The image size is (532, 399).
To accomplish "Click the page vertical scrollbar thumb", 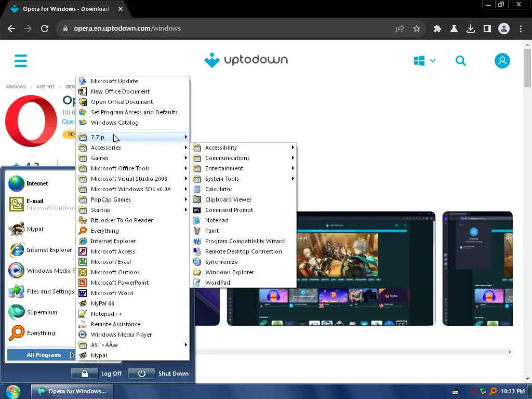I will tap(527, 68).
